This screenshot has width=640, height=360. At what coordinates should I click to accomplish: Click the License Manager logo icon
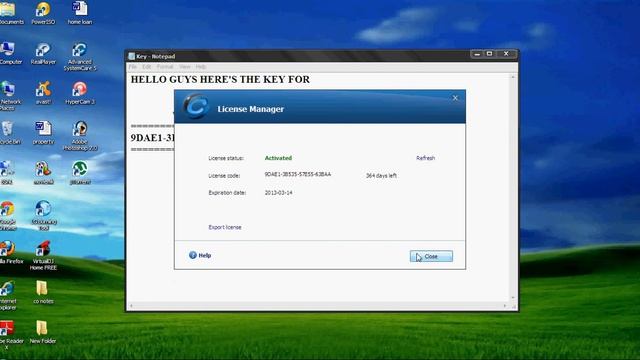click(x=196, y=107)
